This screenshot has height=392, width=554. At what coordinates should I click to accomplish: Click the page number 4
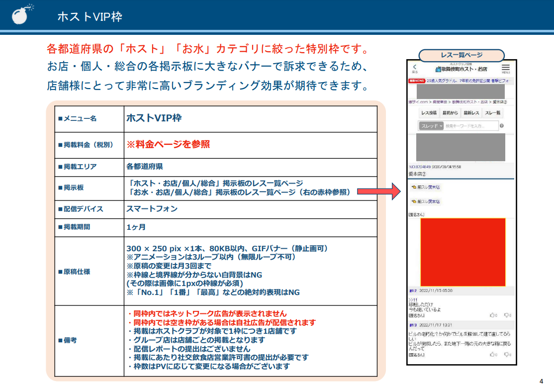coord(541,381)
